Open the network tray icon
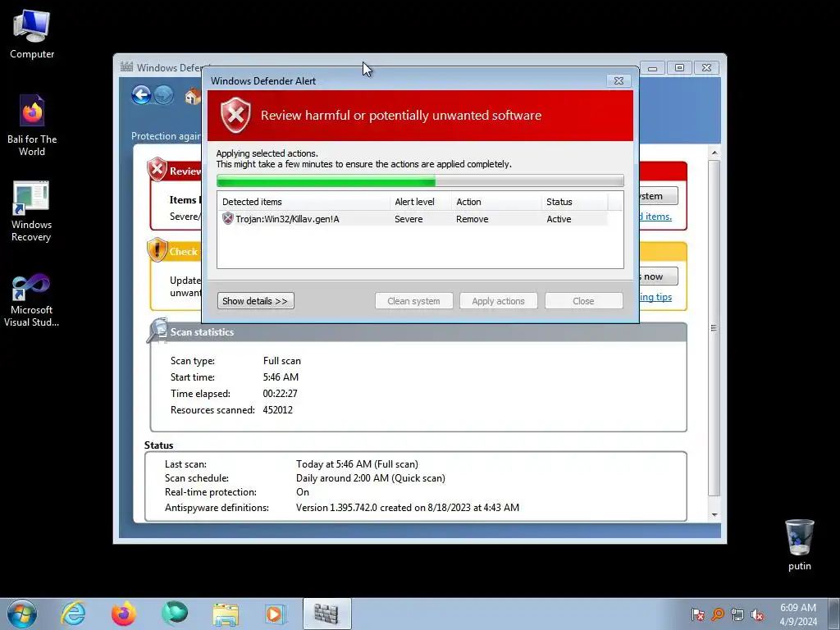 tap(737, 614)
